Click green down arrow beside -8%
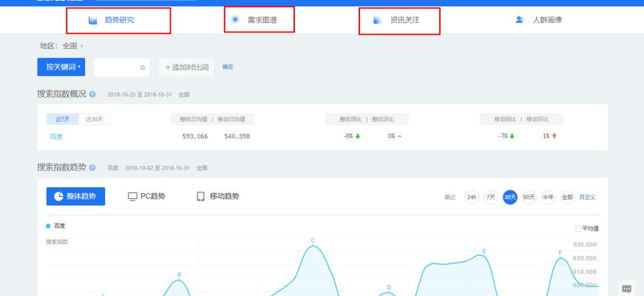 click(358, 136)
